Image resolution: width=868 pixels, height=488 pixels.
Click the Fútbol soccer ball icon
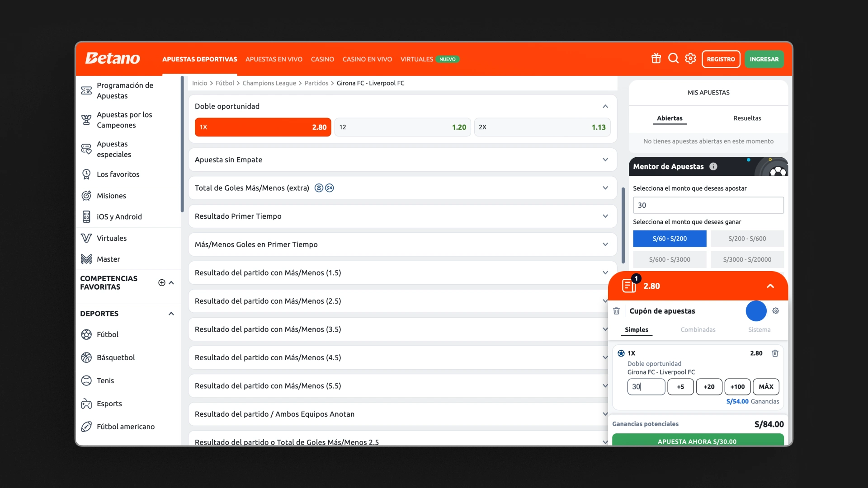click(x=86, y=334)
